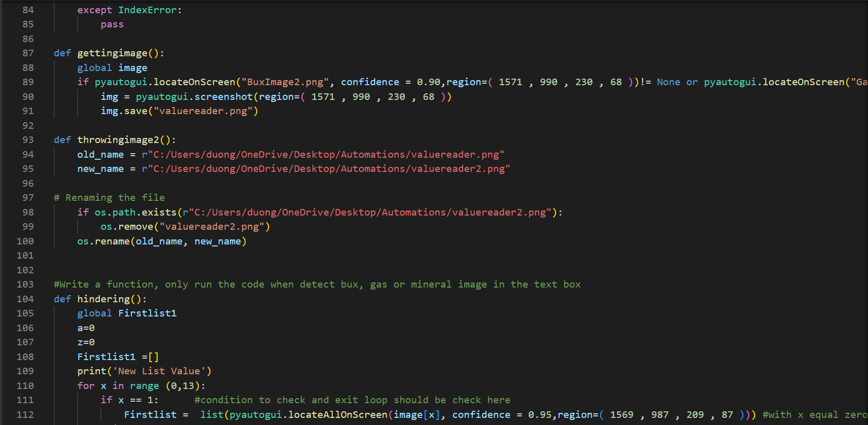
Task: Click the 'old_name' variable on line 94
Action: pyautogui.click(x=100, y=155)
